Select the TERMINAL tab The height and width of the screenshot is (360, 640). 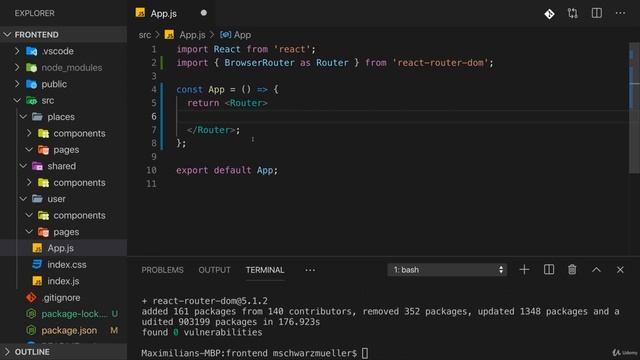(265, 270)
